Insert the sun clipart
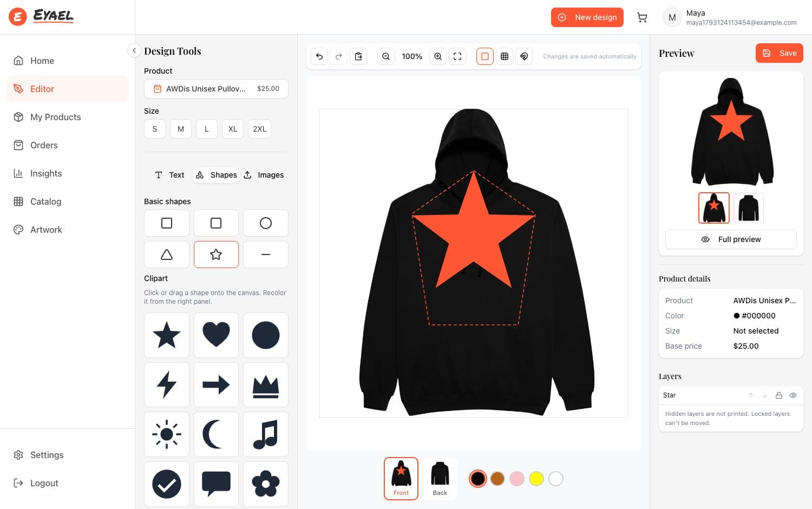 click(x=167, y=434)
